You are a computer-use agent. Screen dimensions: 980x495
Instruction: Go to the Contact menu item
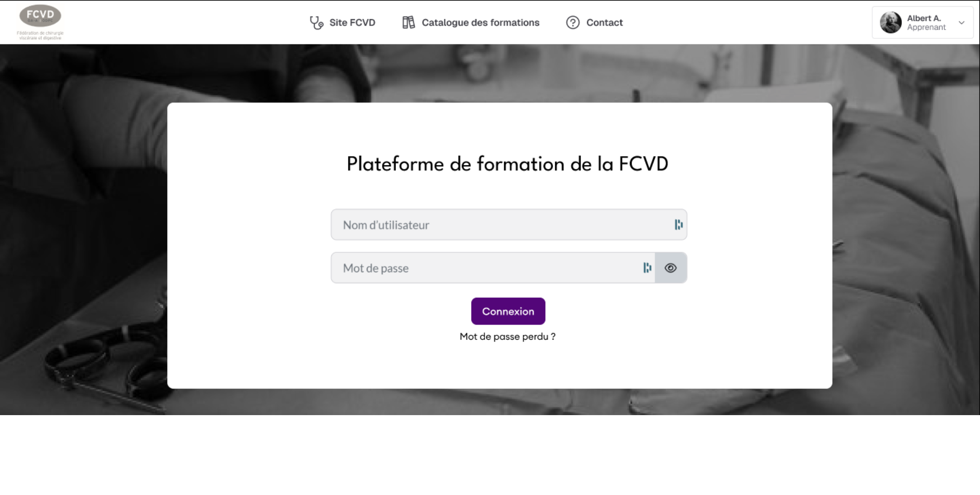coord(604,23)
